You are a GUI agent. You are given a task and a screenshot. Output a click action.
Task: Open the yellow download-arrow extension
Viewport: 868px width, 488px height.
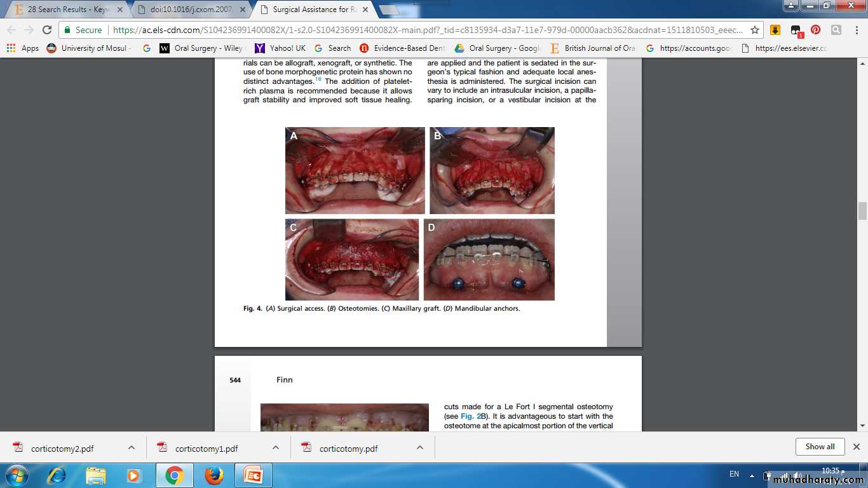pyautogui.click(x=775, y=30)
